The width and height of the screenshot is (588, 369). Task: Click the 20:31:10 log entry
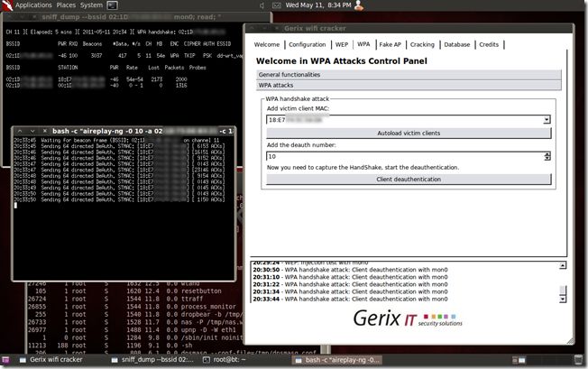[350, 277]
